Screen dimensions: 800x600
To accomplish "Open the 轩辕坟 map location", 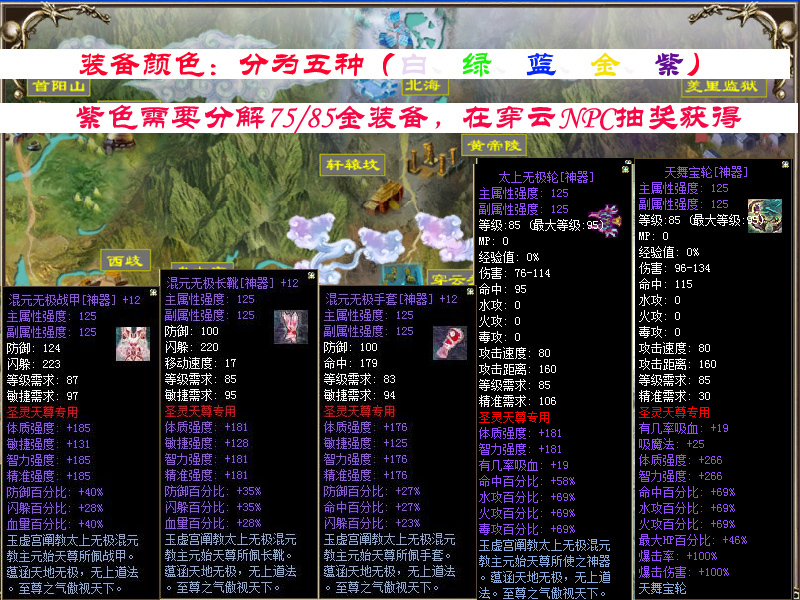I will 352,165.
